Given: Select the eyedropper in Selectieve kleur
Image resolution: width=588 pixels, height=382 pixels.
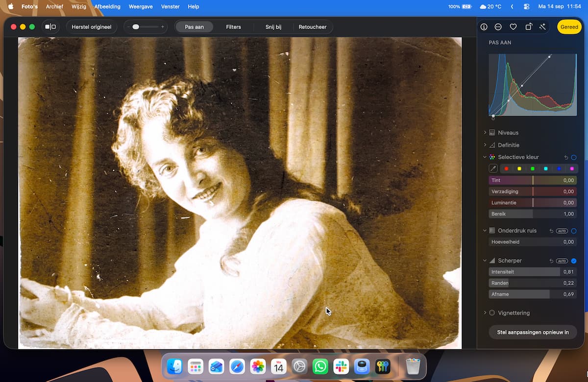Looking at the screenshot, I should click(493, 168).
